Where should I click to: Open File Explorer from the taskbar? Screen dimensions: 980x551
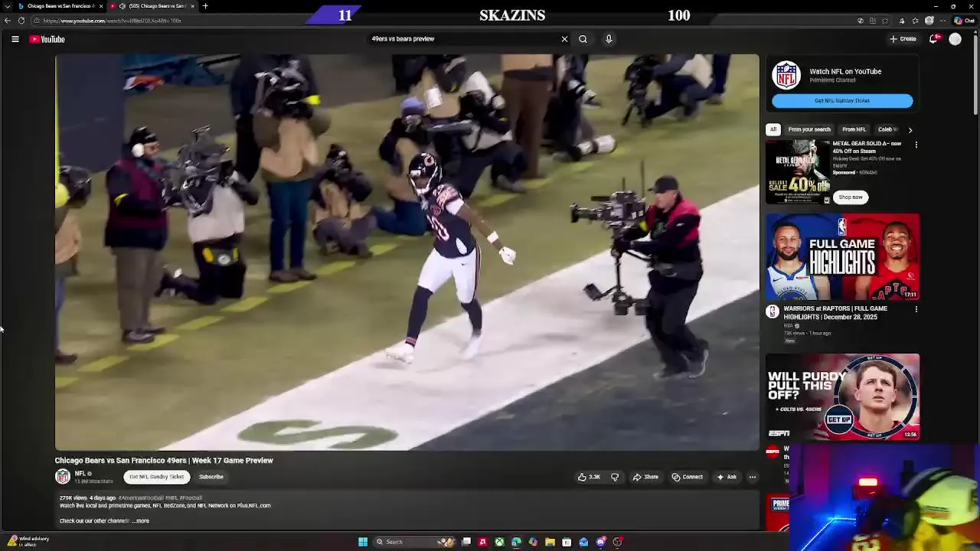(550, 542)
